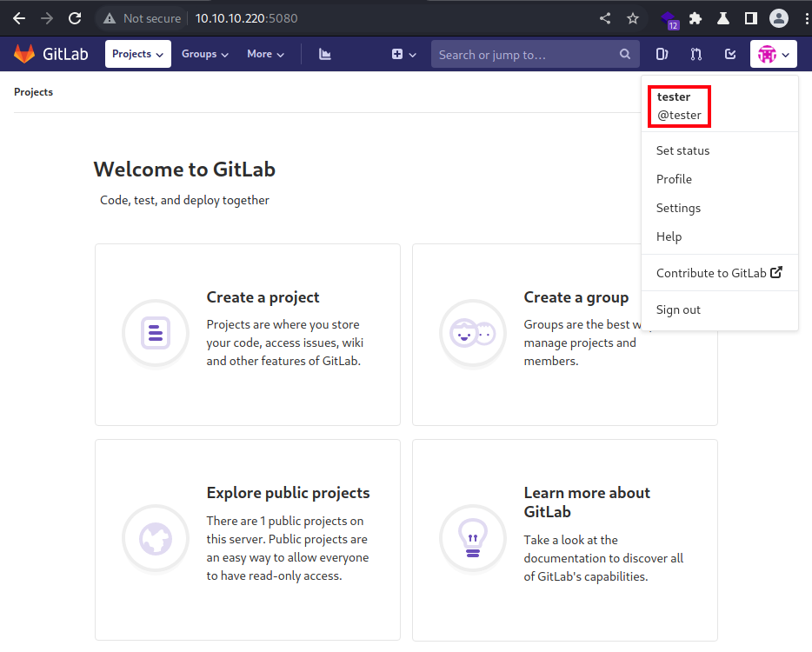Screen dimensions: 812x652
Task: Click the lightbulb icon for documentation
Action: [x=472, y=538]
